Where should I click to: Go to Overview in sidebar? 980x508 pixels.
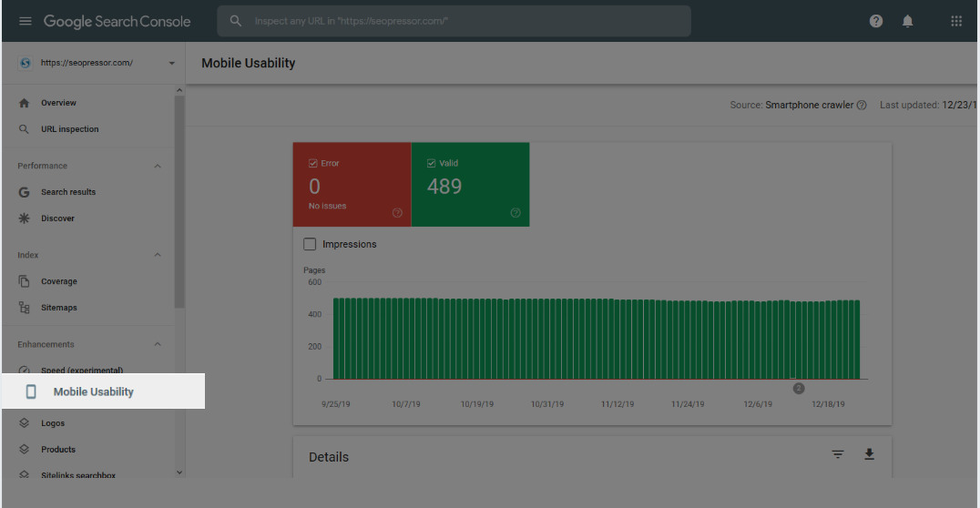59,103
